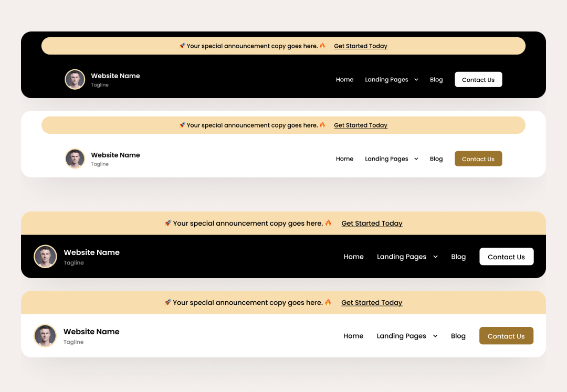
Task: Expand Landing Pages chevron in bottom white header
Action: (435, 336)
